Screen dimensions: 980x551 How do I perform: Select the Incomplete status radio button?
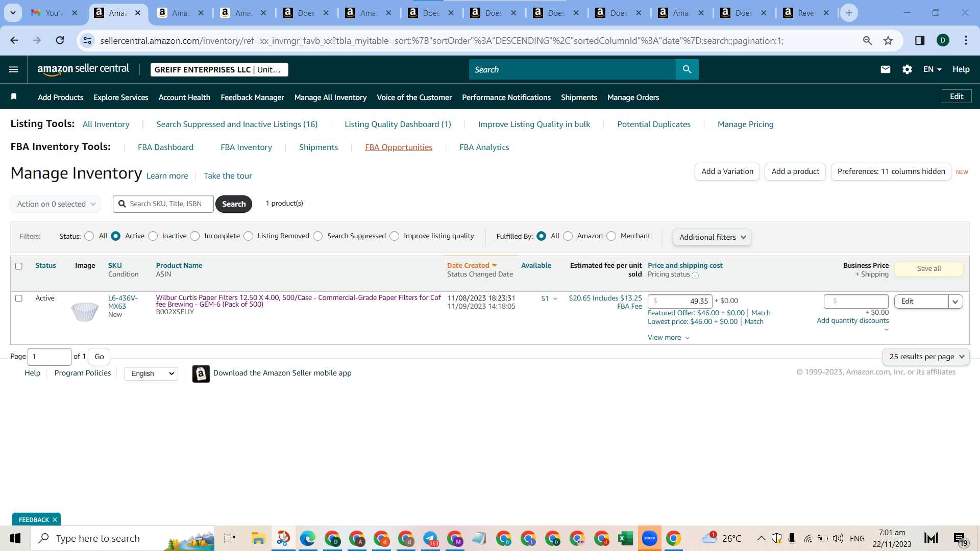pos(195,236)
